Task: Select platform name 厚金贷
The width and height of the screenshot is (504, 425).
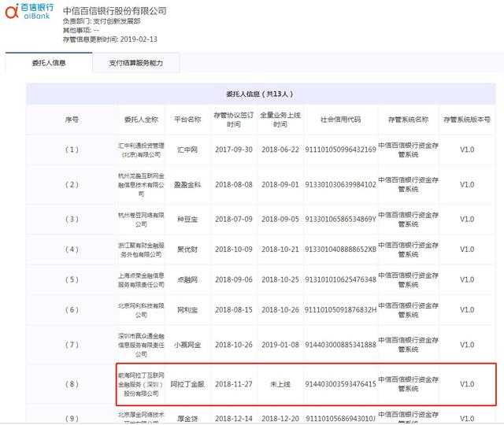Action: 187,419
